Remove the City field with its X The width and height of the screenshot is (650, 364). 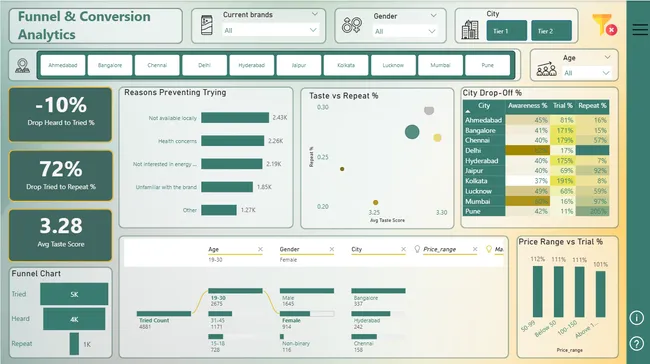pos(403,249)
